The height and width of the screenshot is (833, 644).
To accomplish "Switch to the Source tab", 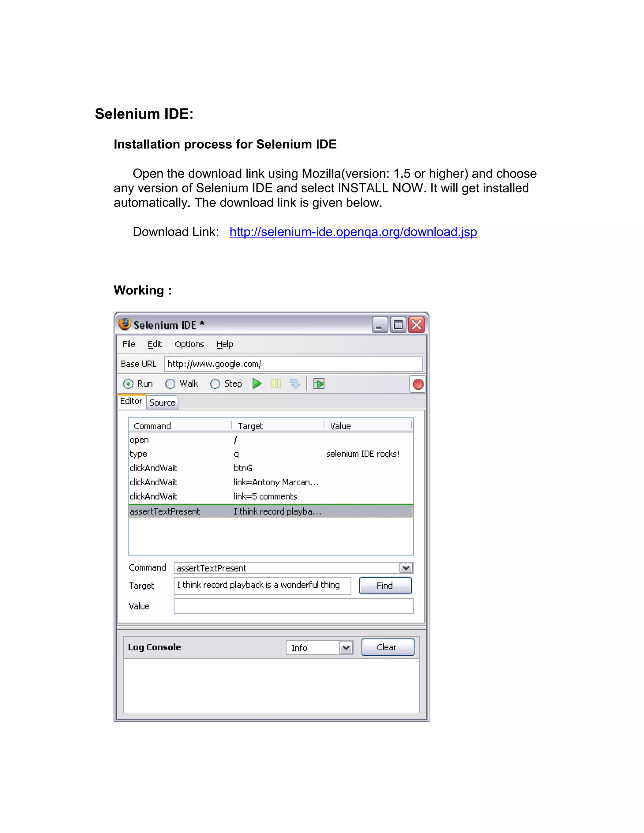I will pos(162,402).
